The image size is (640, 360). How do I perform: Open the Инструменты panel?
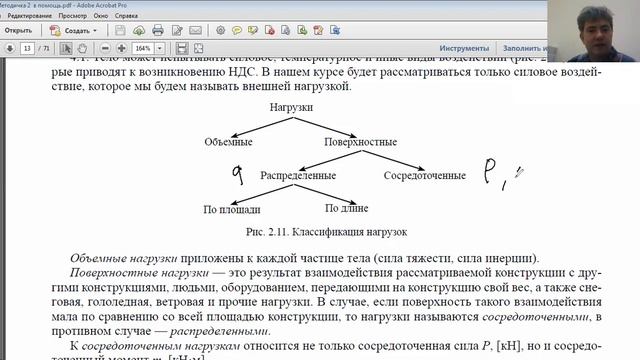coord(464,48)
